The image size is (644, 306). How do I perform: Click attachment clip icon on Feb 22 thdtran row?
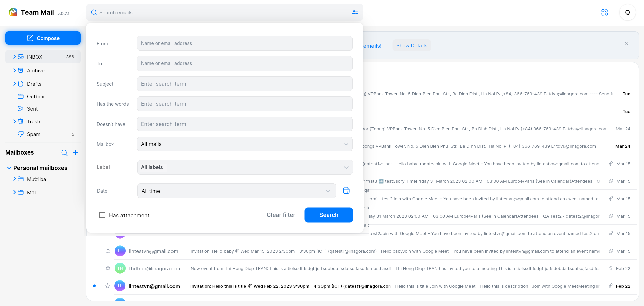[610, 268]
